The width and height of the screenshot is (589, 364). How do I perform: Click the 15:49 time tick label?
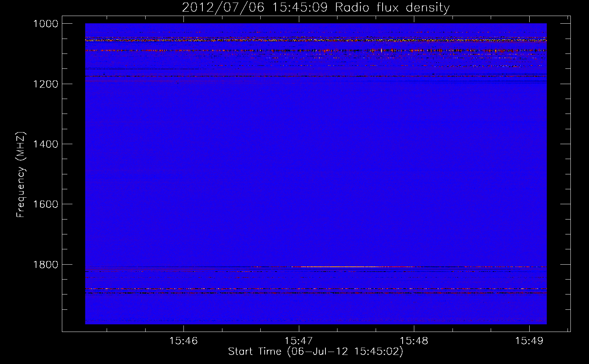click(x=529, y=341)
